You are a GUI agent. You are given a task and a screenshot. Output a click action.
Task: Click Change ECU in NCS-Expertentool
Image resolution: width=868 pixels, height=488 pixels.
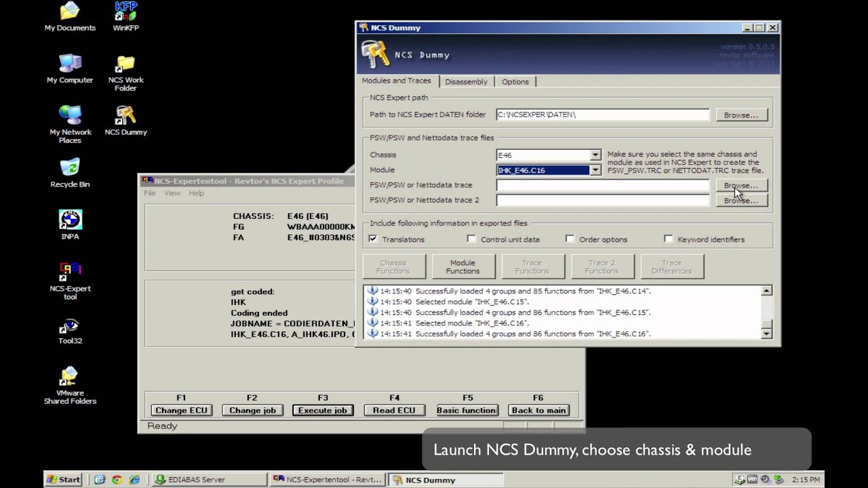coord(181,410)
